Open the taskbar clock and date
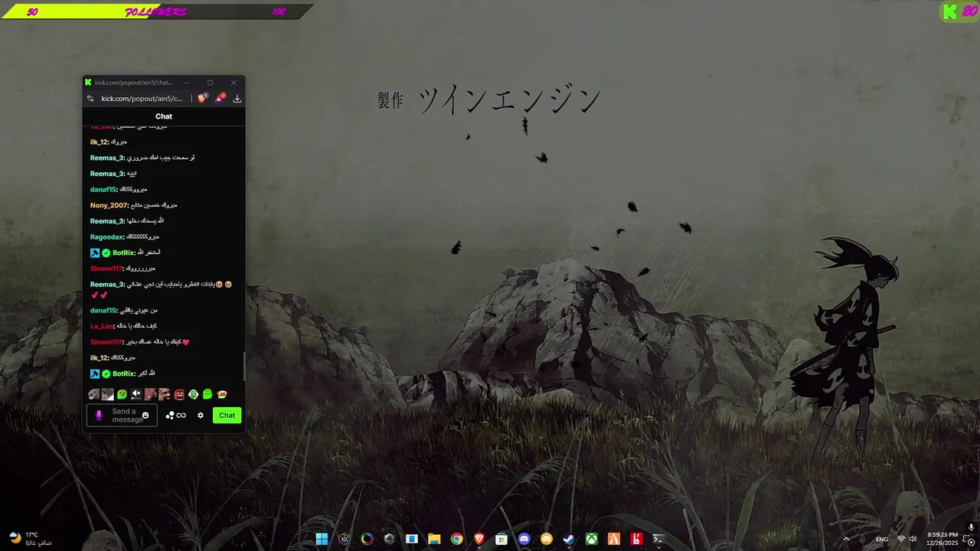 point(942,539)
